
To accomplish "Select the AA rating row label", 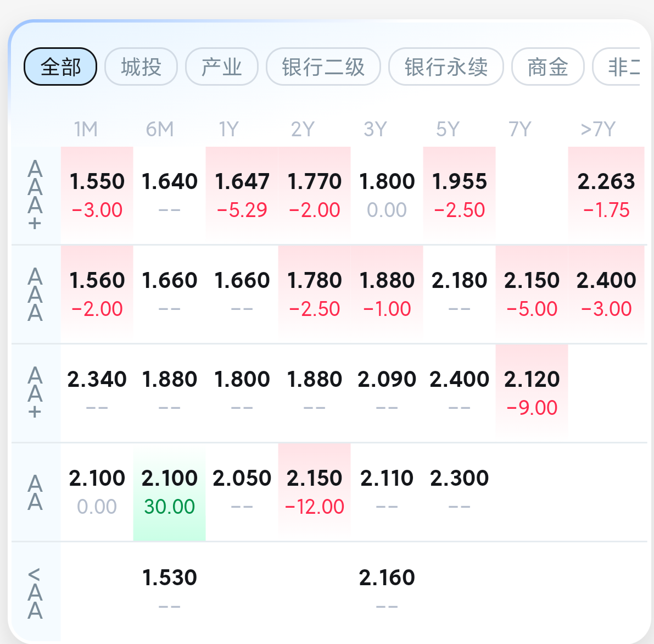I will click(x=35, y=492).
